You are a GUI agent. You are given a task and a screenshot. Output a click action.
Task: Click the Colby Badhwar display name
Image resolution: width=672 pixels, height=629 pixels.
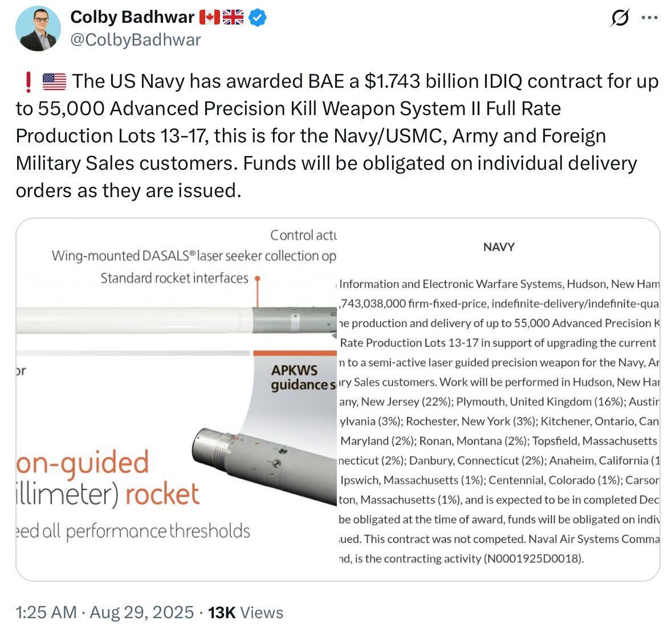coord(132,17)
